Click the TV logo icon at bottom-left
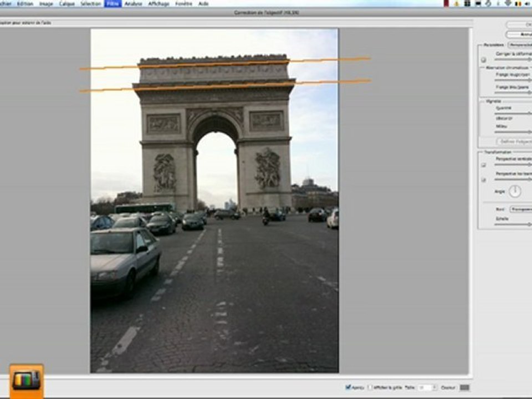Viewport: 532px width, 399px height. [27, 380]
